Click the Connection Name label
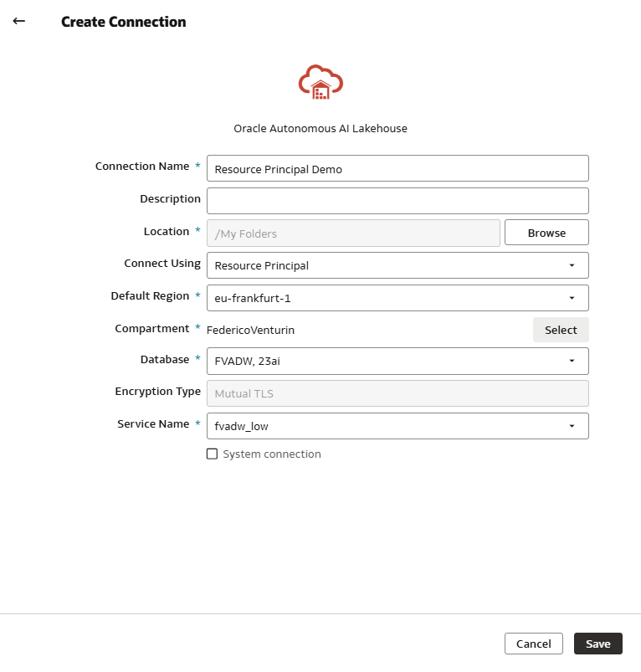 tap(142, 167)
